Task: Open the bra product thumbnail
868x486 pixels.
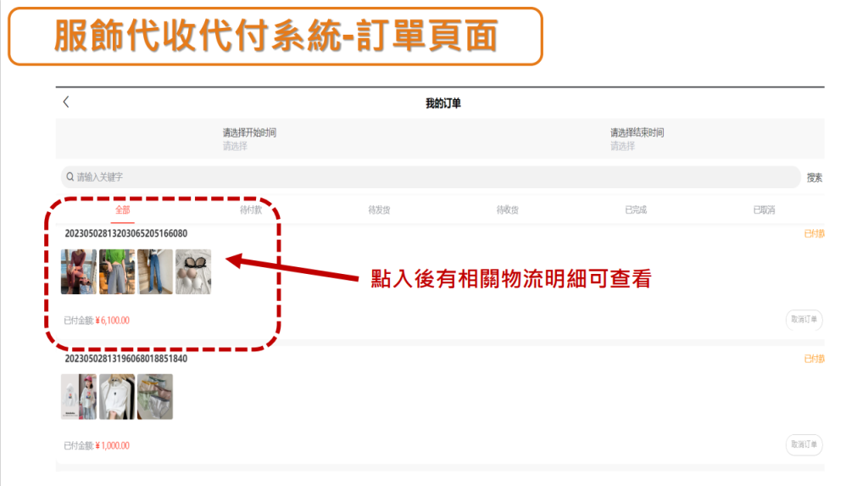Action: tap(193, 271)
